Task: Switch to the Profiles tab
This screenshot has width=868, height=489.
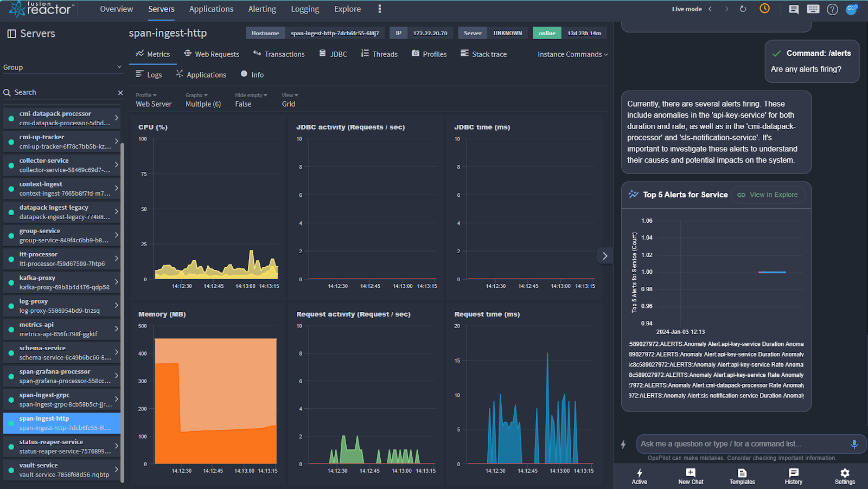Action: 429,54
